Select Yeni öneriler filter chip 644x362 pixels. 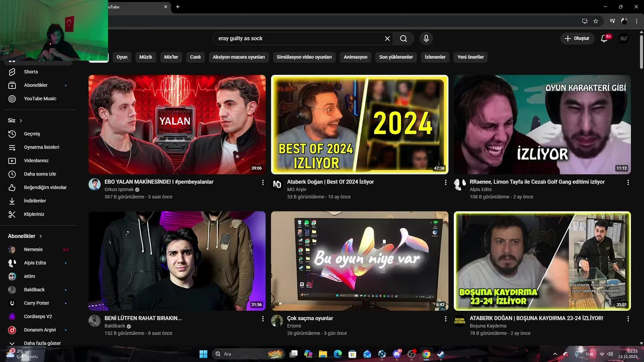coord(470,57)
